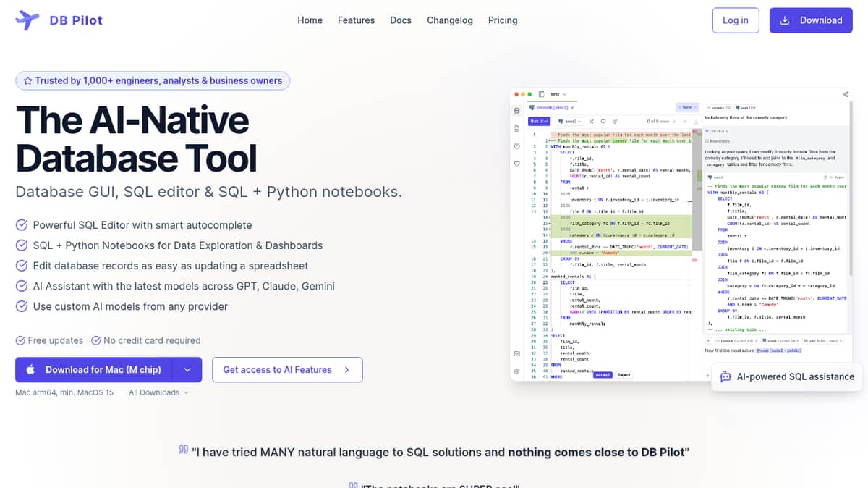Click Download for Mac (M chip)

tap(94, 369)
